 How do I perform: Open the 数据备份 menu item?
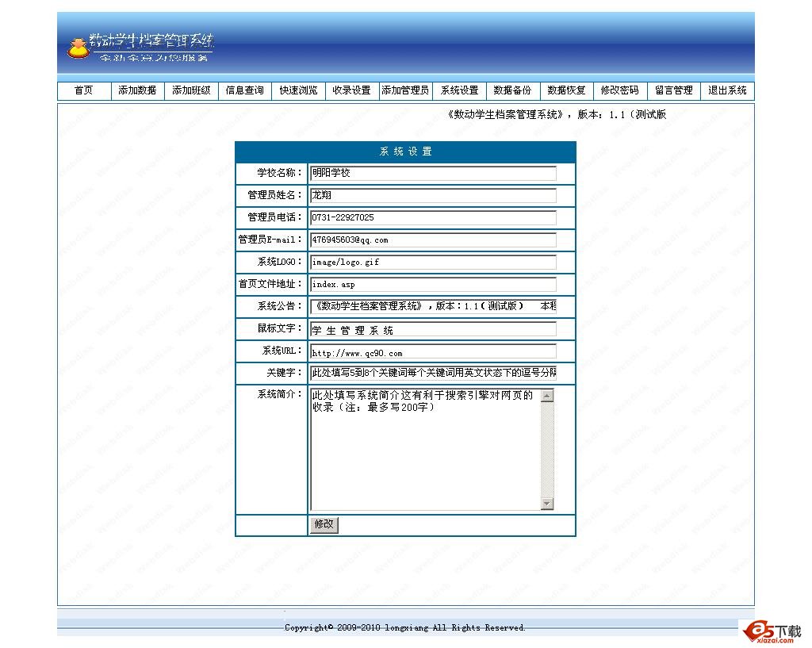(513, 90)
